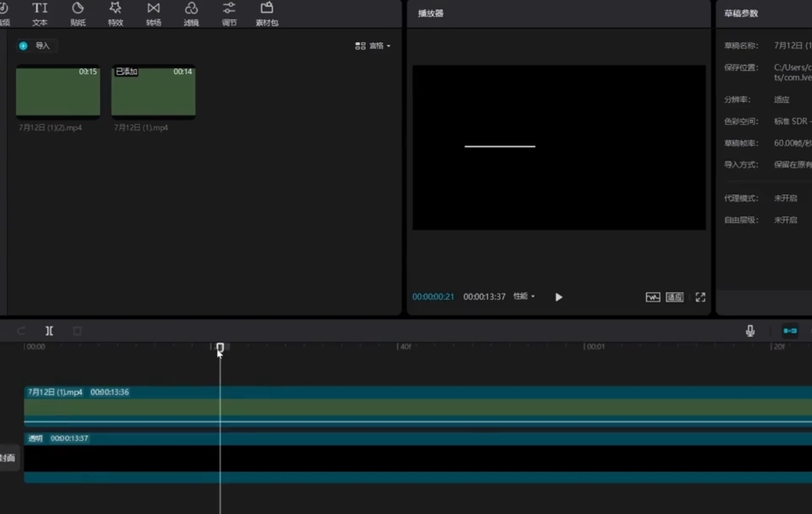Screen dimensions: 812x514
Task: Play the preview in the player
Action: tap(559, 297)
